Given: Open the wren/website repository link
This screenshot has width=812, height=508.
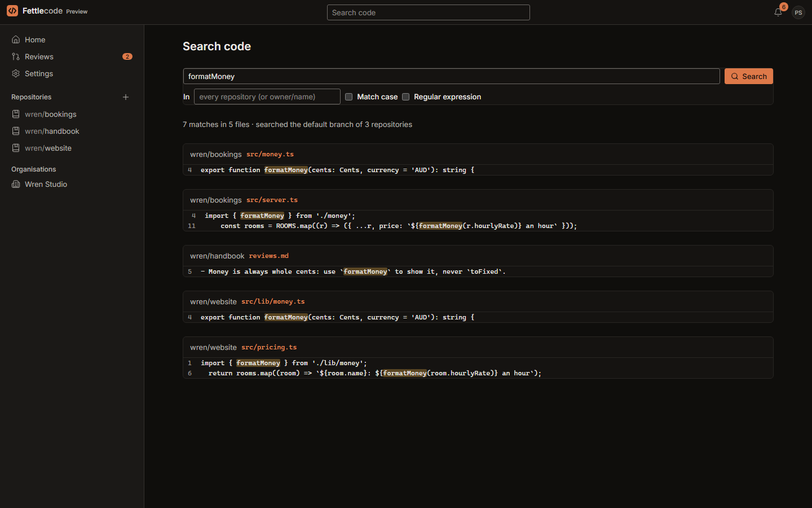Looking at the screenshot, I should pos(72,148).
